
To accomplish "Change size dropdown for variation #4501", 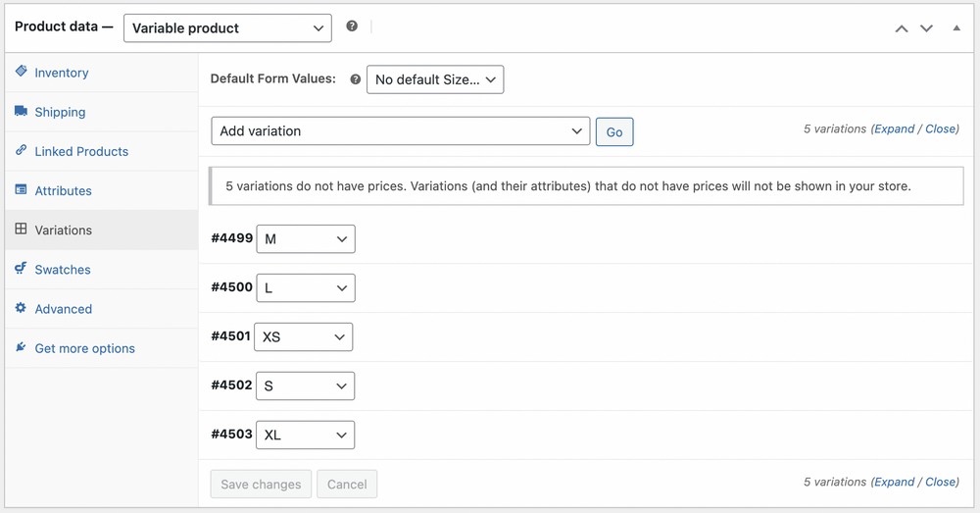I will click(303, 336).
